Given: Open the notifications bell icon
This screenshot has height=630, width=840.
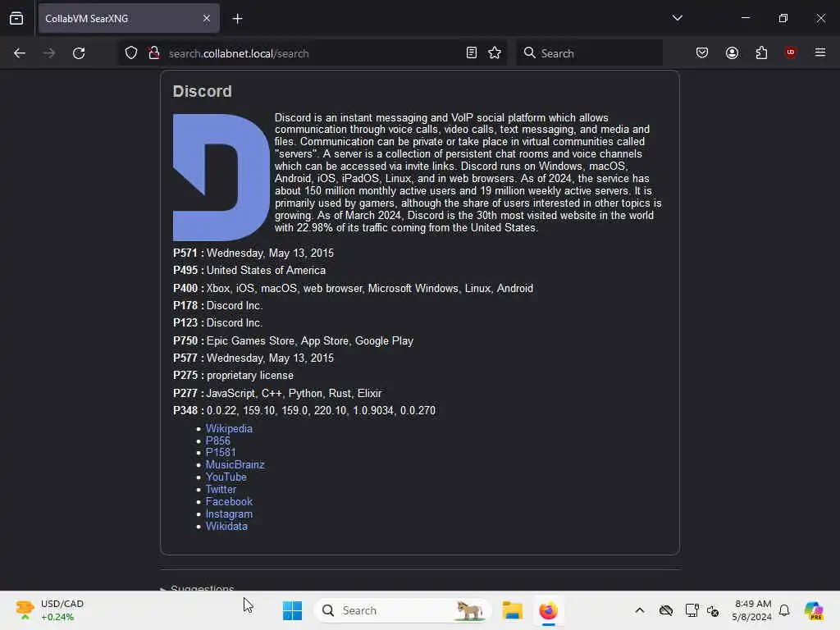Looking at the screenshot, I should (784, 610).
